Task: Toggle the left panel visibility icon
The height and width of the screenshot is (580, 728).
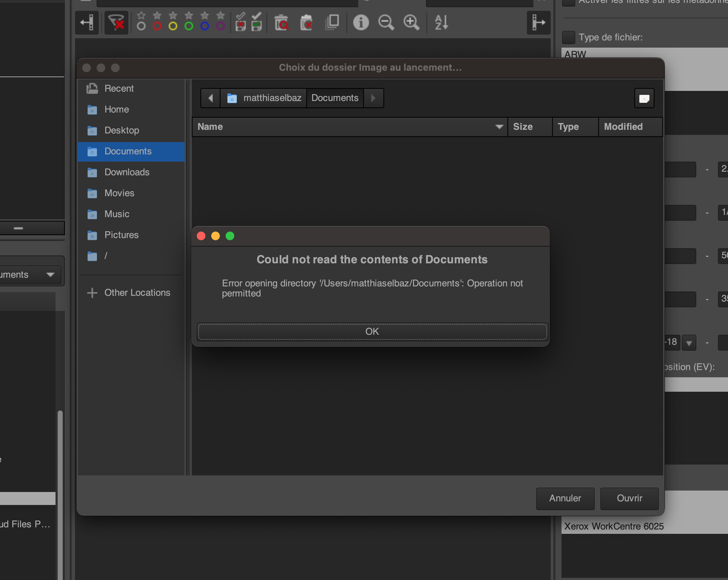Action: point(87,23)
